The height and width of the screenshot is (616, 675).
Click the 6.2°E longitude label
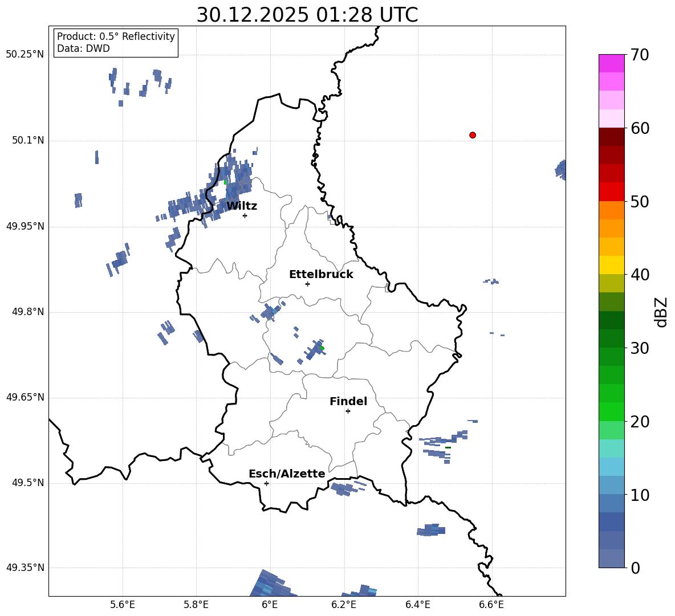pyautogui.click(x=344, y=605)
